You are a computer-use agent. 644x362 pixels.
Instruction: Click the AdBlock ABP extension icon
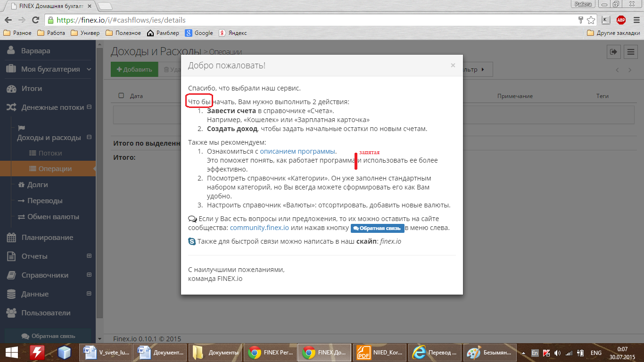tap(621, 20)
